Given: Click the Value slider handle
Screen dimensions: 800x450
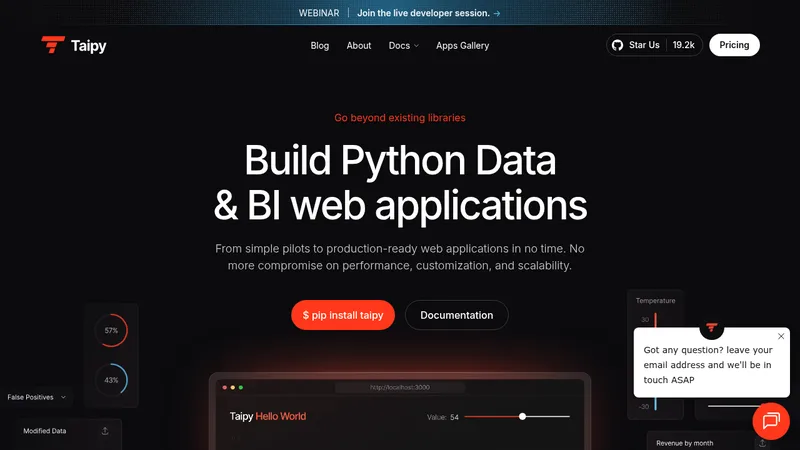Looking at the screenshot, I should tap(522, 417).
